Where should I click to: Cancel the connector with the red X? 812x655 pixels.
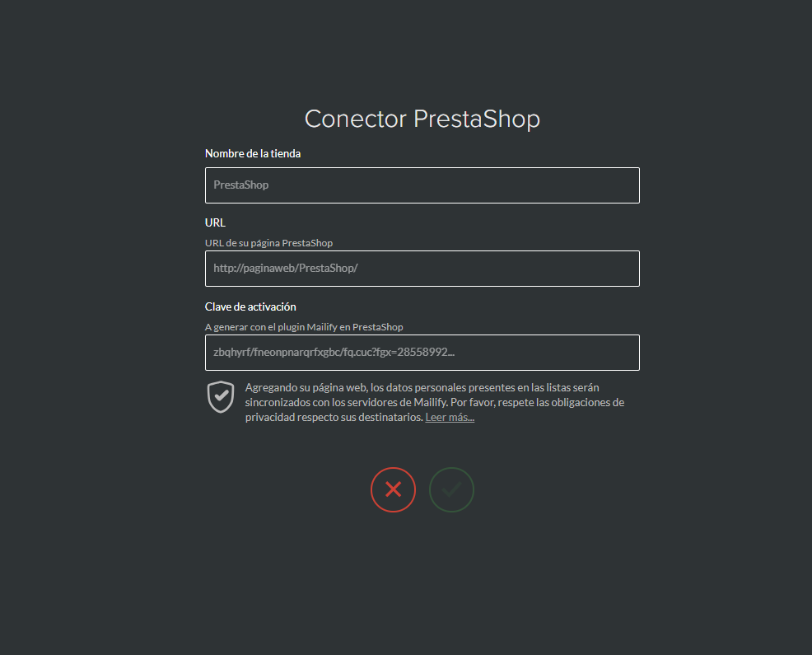[x=393, y=489]
